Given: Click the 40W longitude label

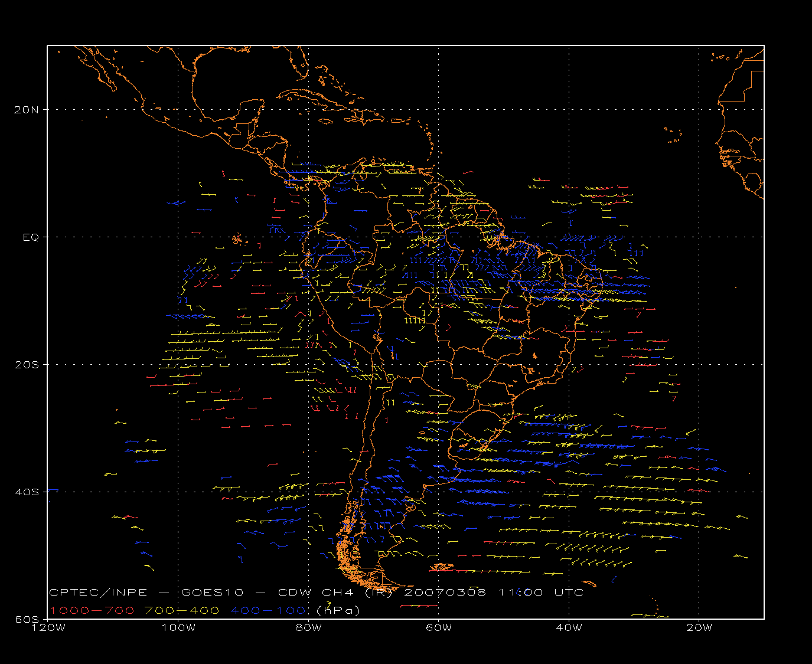Looking at the screenshot, I should [569, 628].
